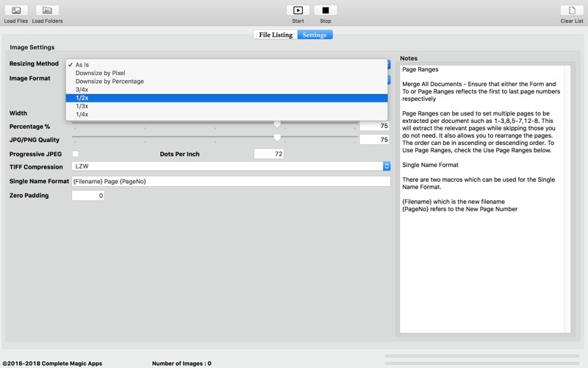Click the Percentage % slider thumb
Viewport: 588px width, 368px height.
[277, 124]
